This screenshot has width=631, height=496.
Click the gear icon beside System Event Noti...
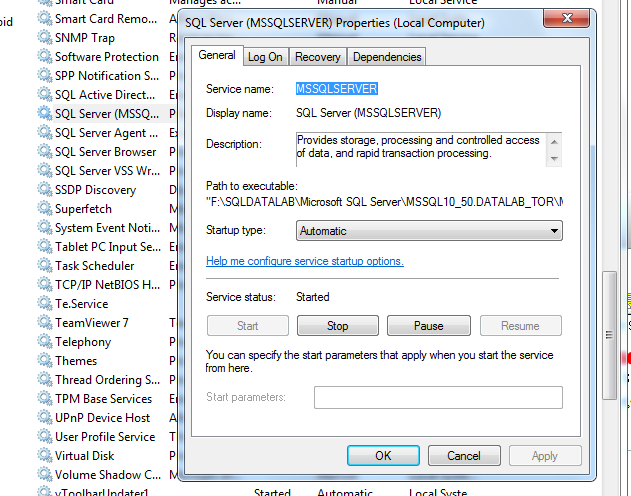pos(45,228)
